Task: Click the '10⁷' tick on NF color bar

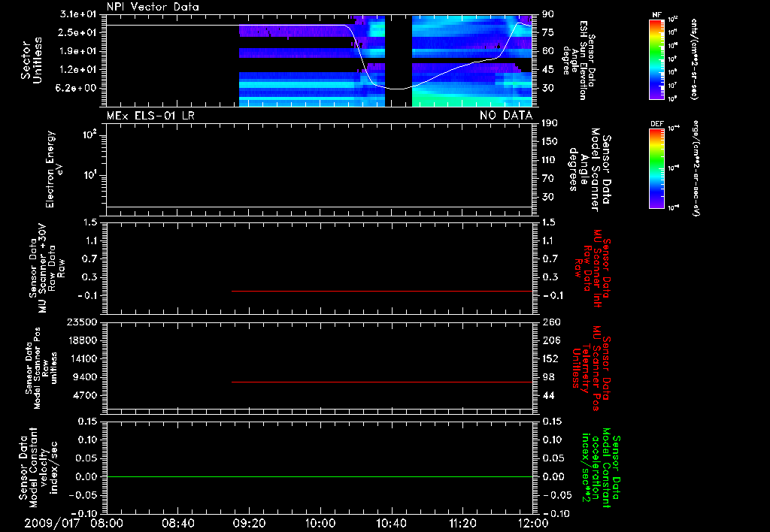Action: (x=673, y=86)
